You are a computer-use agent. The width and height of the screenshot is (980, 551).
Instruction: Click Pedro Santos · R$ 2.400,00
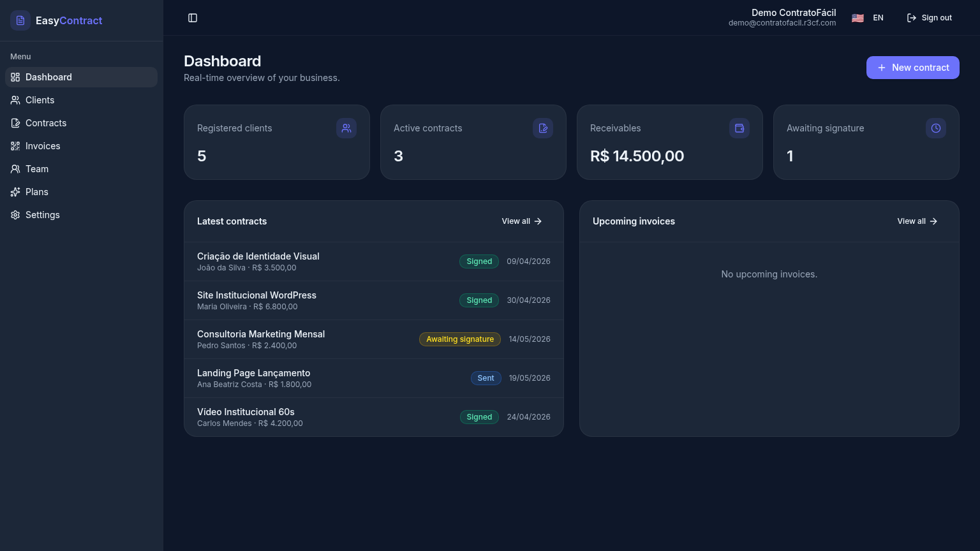247,346
